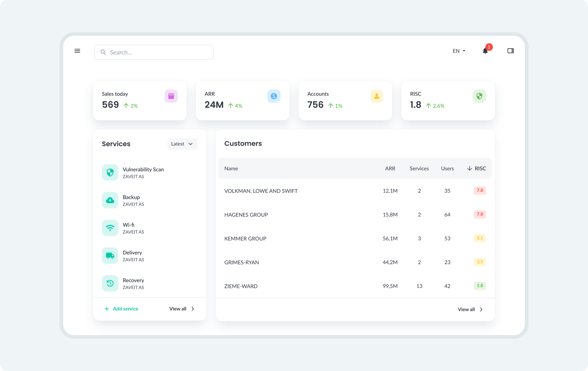Select the Backup cloud icon

[x=110, y=200]
